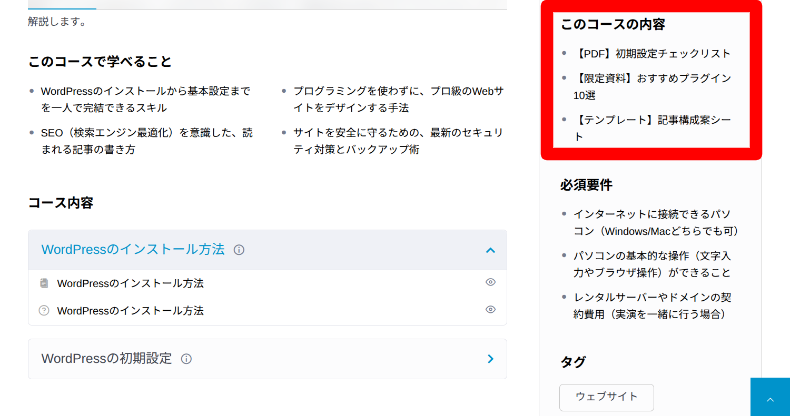Click コース内容 heading
The height and width of the screenshot is (416, 790).
(61, 203)
